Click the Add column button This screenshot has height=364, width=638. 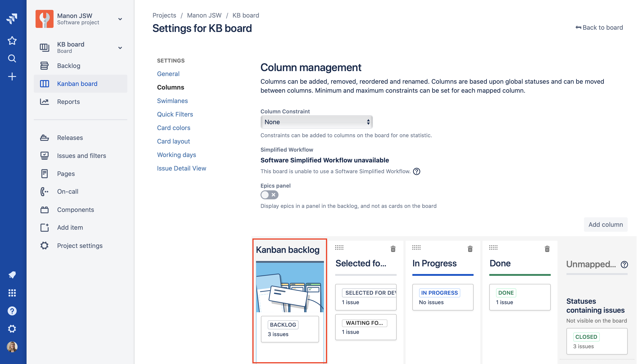pyautogui.click(x=605, y=225)
